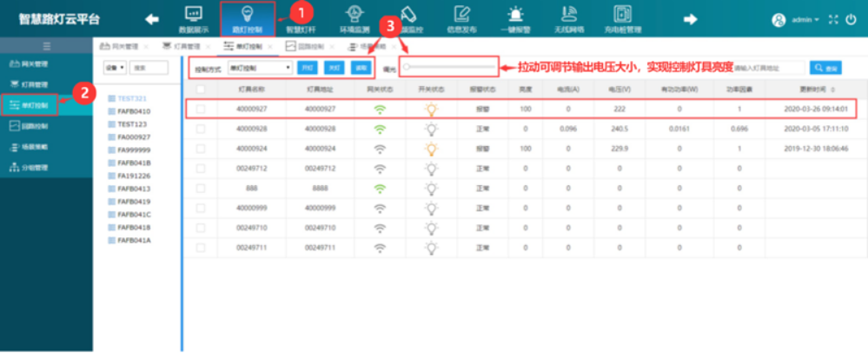The image size is (868, 353).
Task: Open the 数据展示 data display module
Action: pyautogui.click(x=194, y=19)
